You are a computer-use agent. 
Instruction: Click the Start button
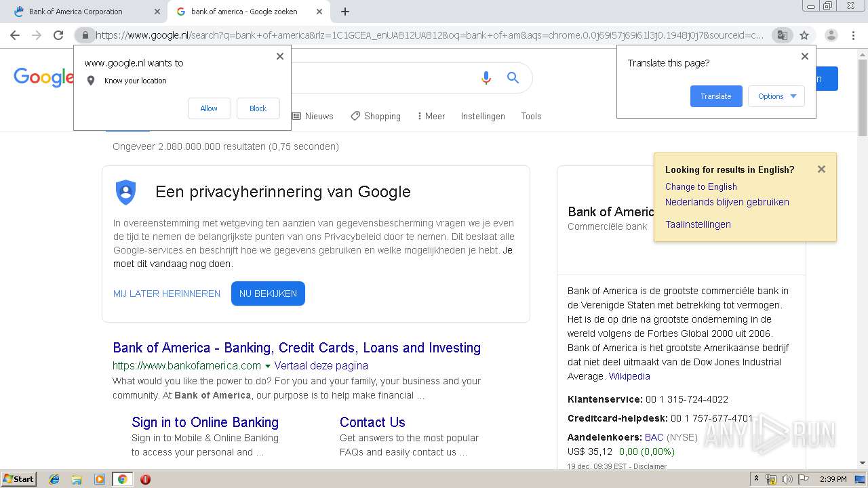(19, 479)
